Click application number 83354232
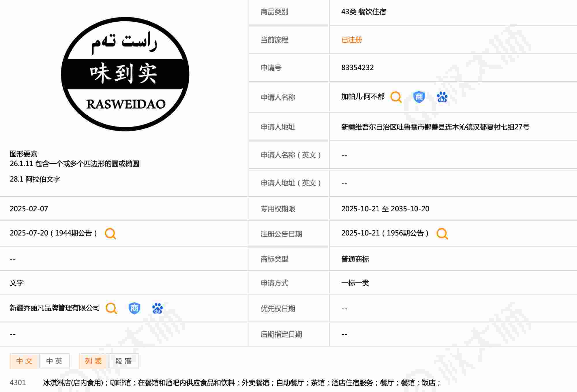Image resolution: width=577 pixels, height=392 pixels. click(x=357, y=67)
